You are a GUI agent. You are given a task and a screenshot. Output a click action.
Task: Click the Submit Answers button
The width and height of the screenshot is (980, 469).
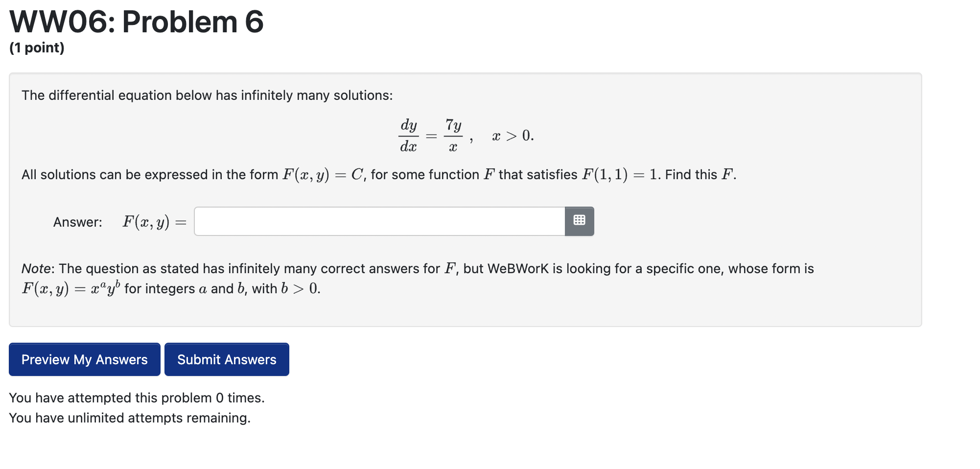click(x=227, y=359)
